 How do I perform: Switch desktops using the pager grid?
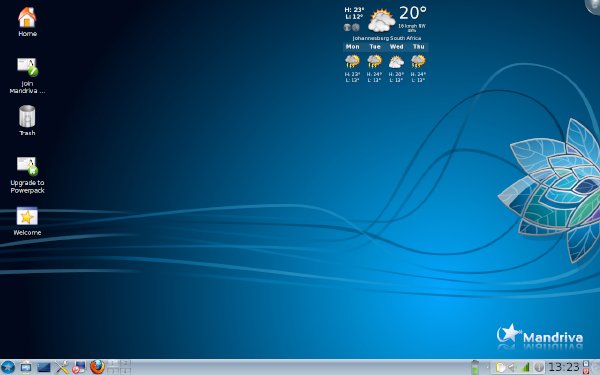[119, 367]
